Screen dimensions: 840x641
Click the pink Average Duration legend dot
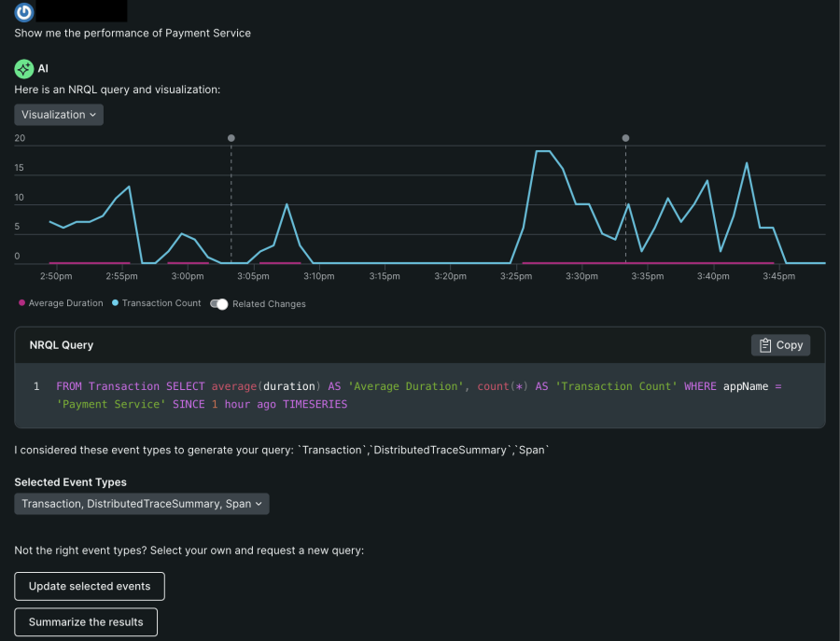(21, 303)
